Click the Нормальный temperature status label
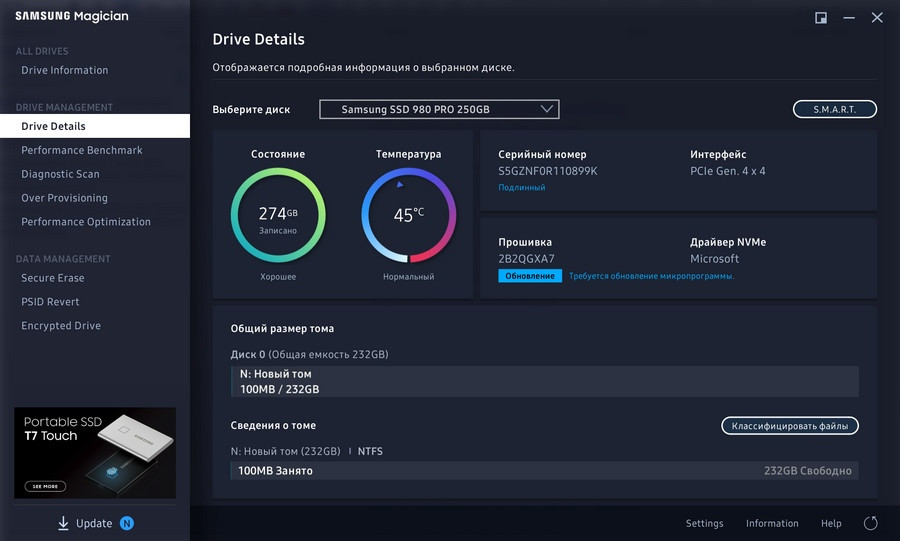 point(409,277)
